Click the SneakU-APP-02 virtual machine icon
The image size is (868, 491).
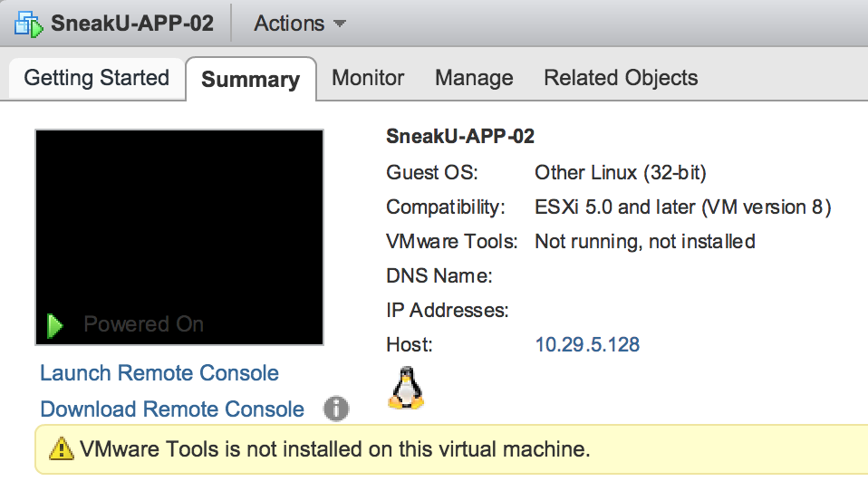pyautogui.click(x=28, y=24)
